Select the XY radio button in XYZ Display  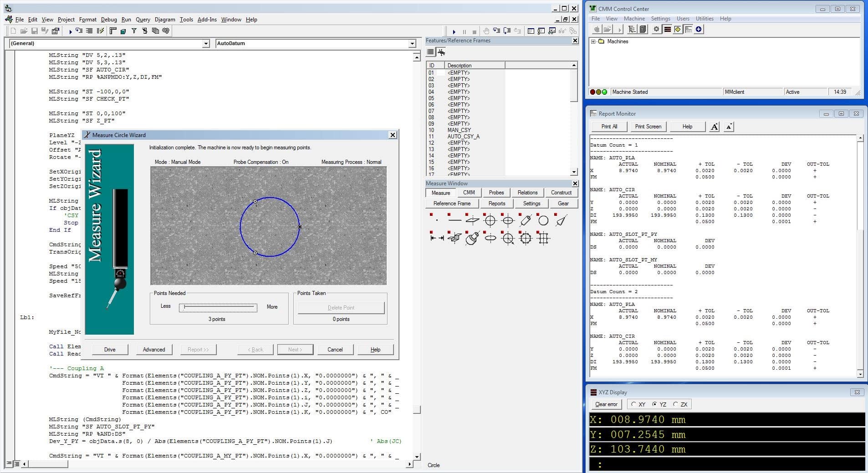click(633, 404)
